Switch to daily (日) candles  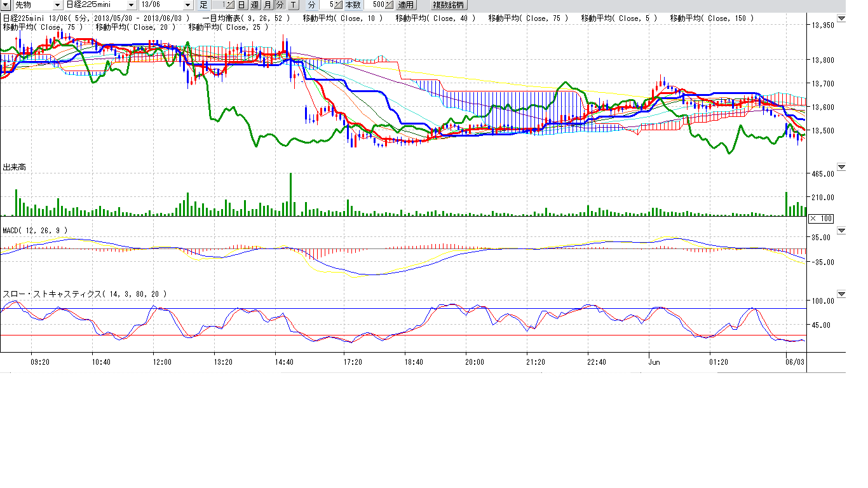pyautogui.click(x=241, y=4)
